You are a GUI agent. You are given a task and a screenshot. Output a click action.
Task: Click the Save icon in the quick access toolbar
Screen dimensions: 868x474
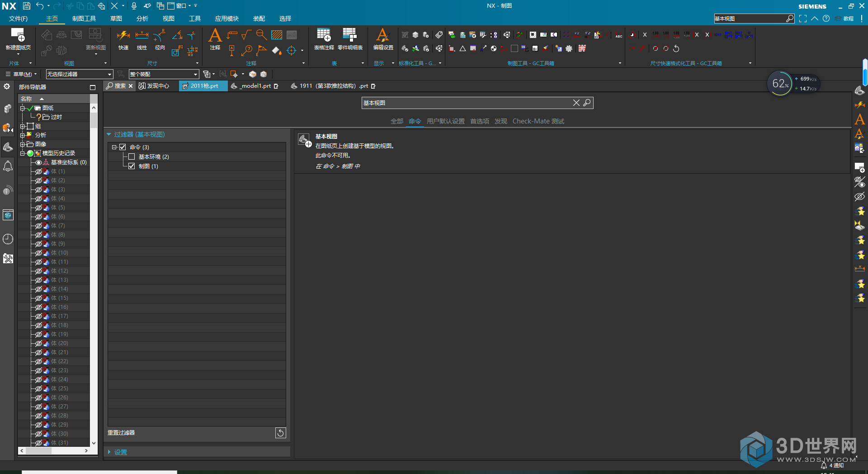click(27, 6)
